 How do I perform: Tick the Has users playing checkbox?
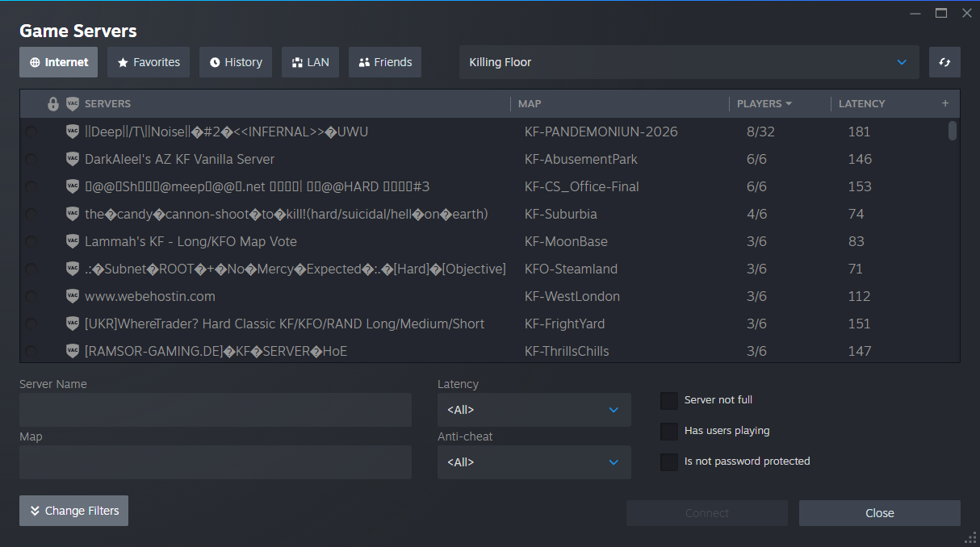669,431
